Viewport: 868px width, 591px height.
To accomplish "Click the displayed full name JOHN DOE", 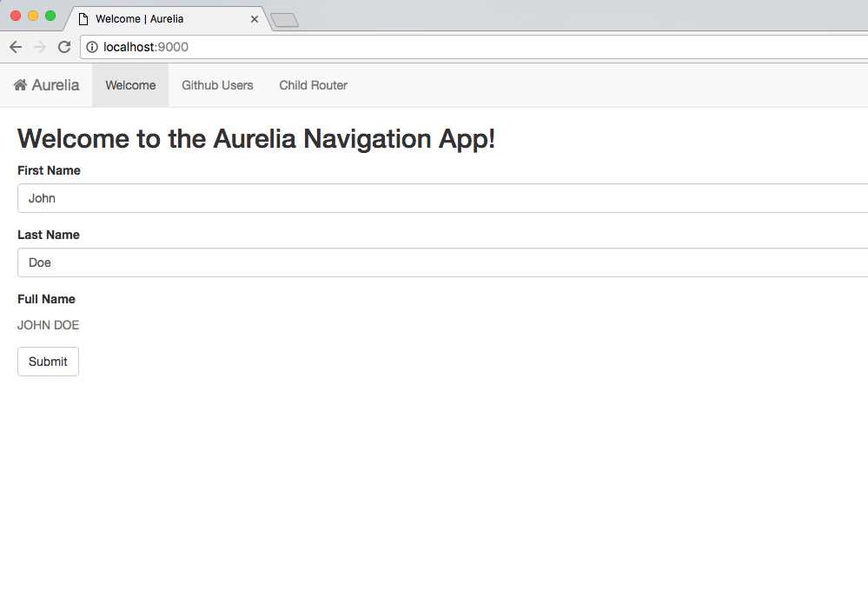I will [48, 325].
